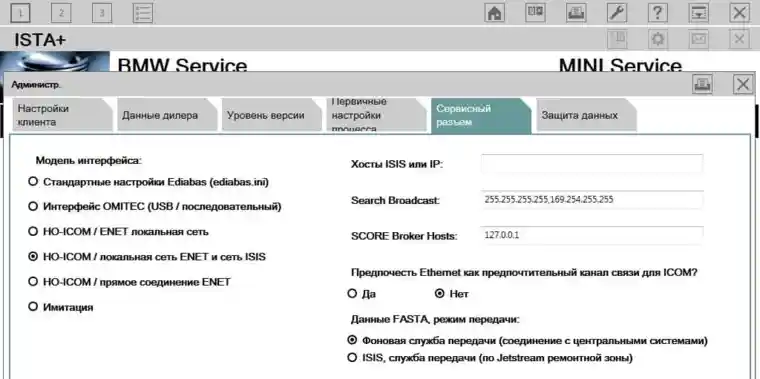
Task: Select the step 2 toolbar box
Action: coord(61,13)
